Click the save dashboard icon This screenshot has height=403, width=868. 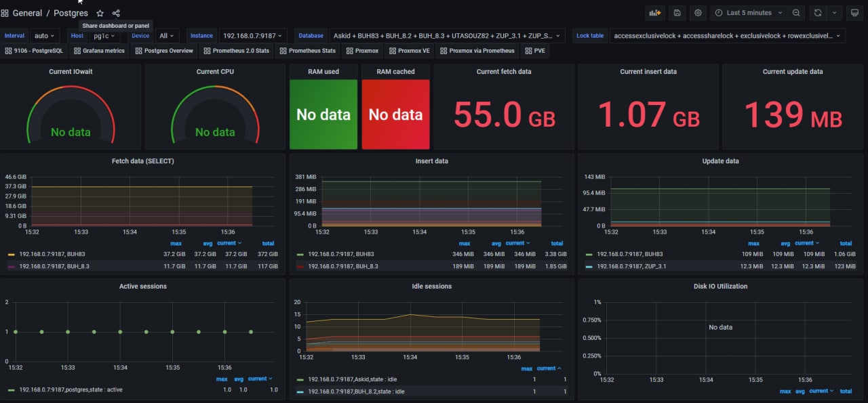(x=677, y=13)
